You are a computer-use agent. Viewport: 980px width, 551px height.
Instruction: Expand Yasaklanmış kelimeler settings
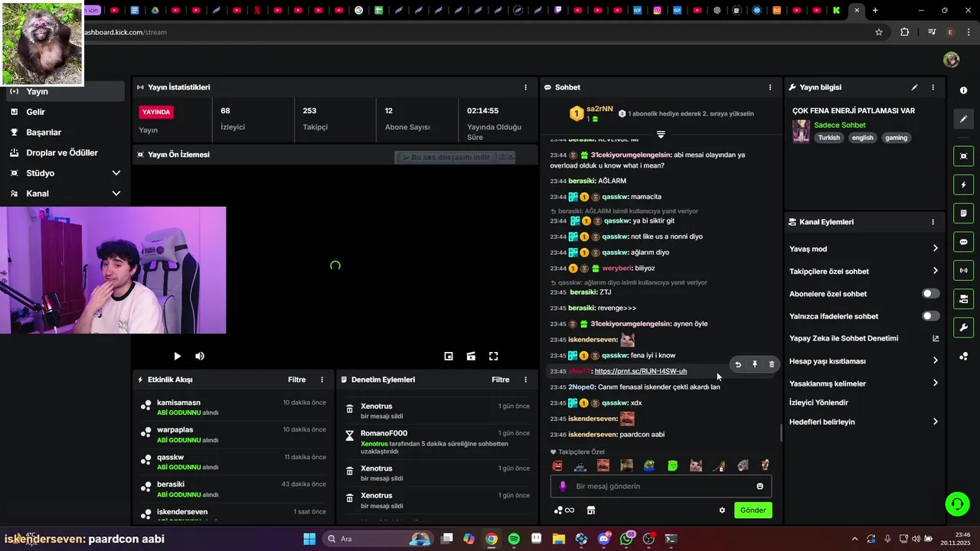[864, 383]
